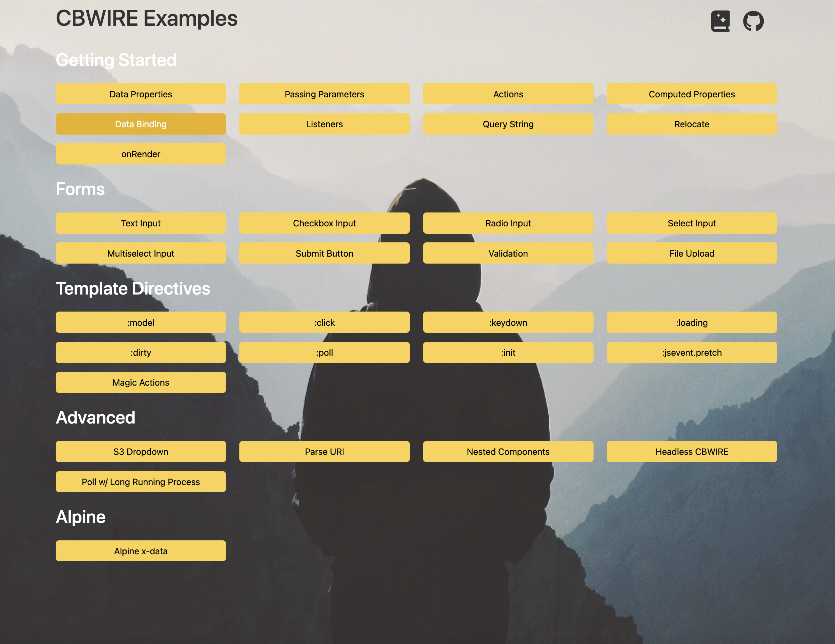Click the CBWIRE Examples title

click(146, 18)
